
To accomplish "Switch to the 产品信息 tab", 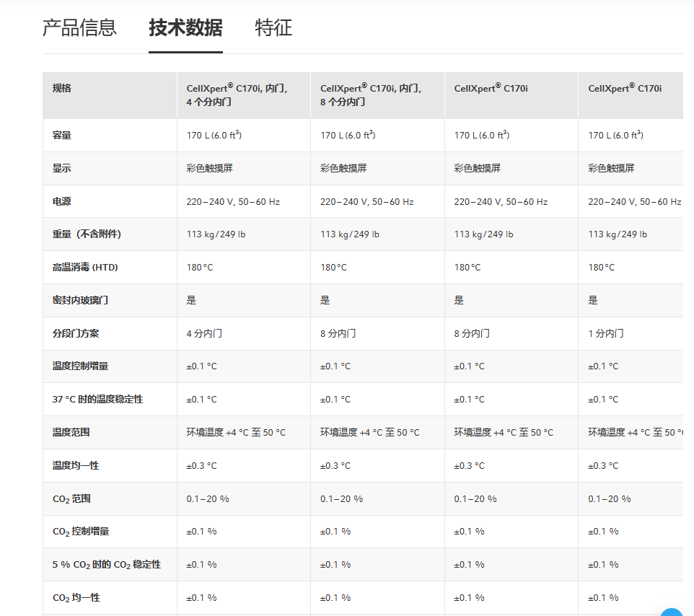I will (79, 28).
